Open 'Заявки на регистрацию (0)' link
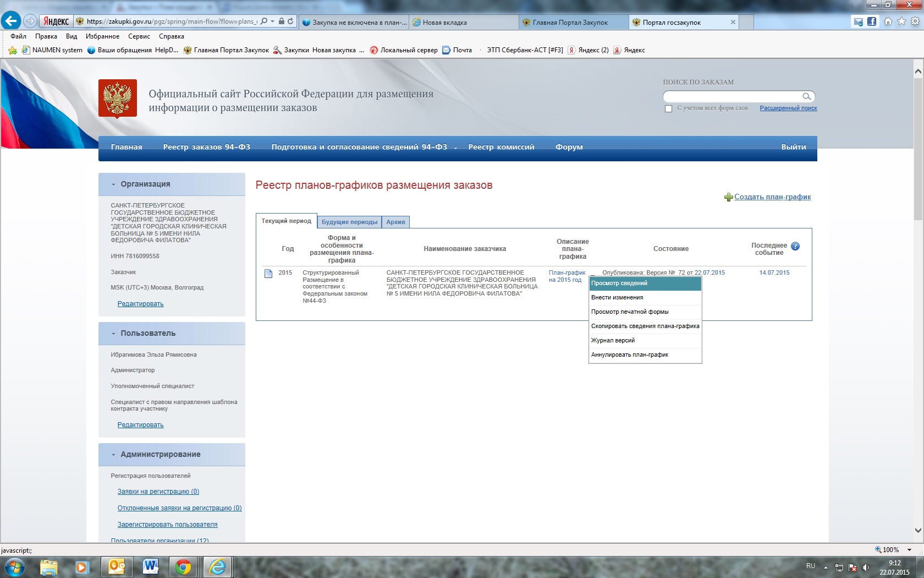This screenshot has height=578, width=924. [x=158, y=492]
